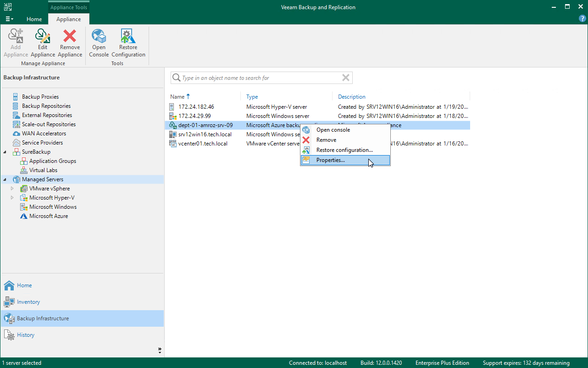
Task: Click the WAN Accelerators cloud icon
Action: coord(16,134)
